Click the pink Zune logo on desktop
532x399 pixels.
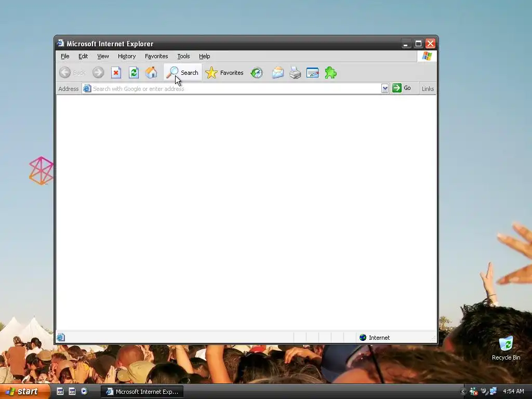click(x=42, y=170)
